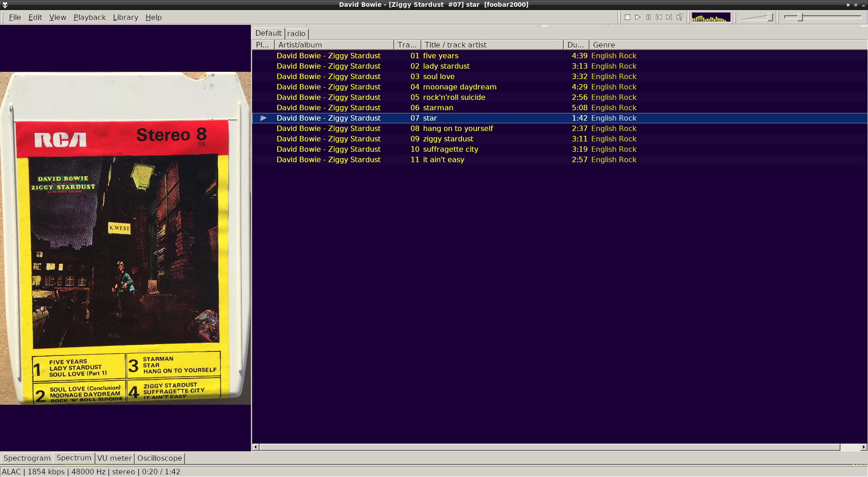Switch to the Default playlist tab
The image size is (868, 477).
[268, 33]
